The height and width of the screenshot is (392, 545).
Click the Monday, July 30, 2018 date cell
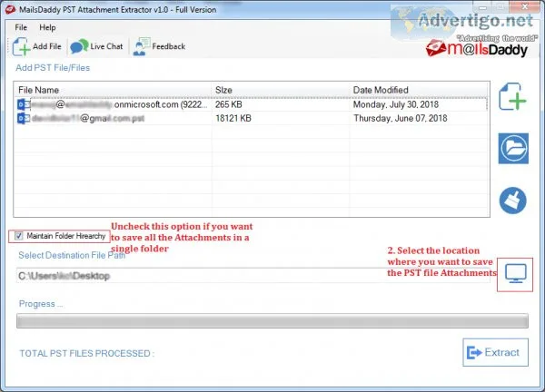click(396, 104)
